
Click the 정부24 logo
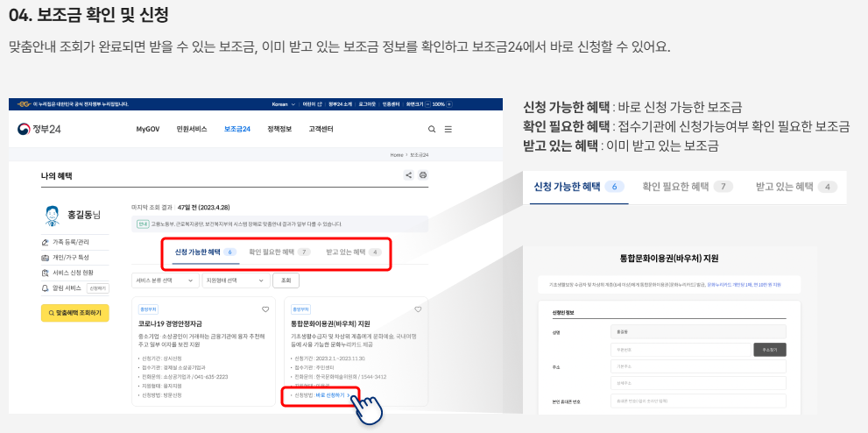(x=39, y=129)
